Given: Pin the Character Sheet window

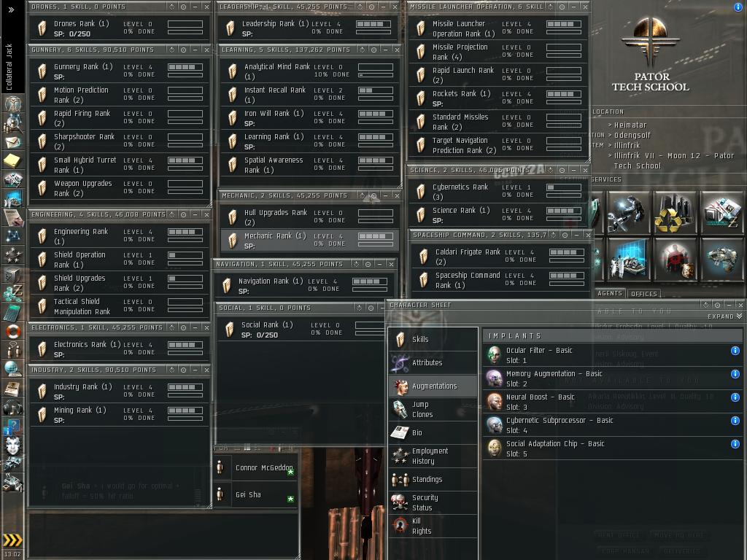Looking at the screenshot, I should click(x=717, y=305).
